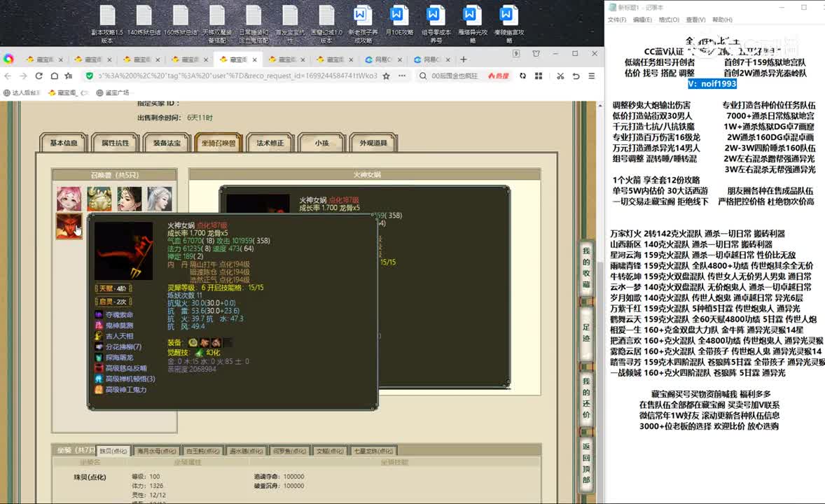Open the 坐骑召唤兽 tab
This screenshot has height=504, width=825.
pyautogui.click(x=219, y=143)
